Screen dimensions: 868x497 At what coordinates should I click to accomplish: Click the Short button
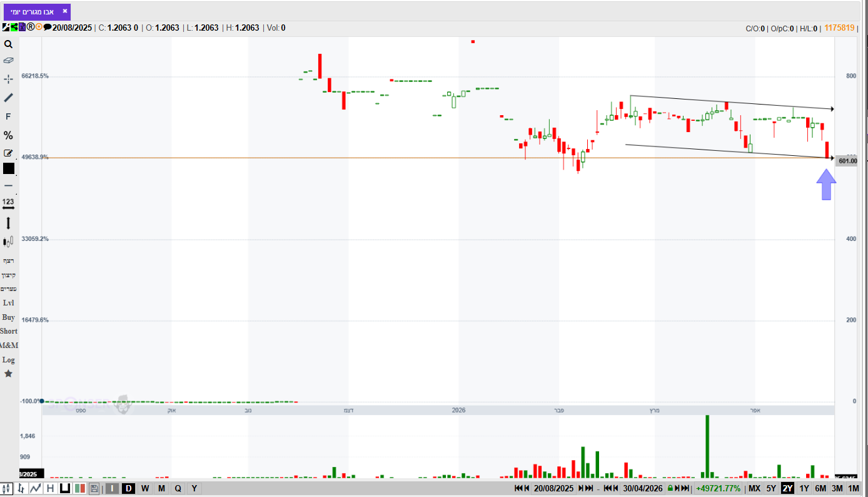pos(9,331)
